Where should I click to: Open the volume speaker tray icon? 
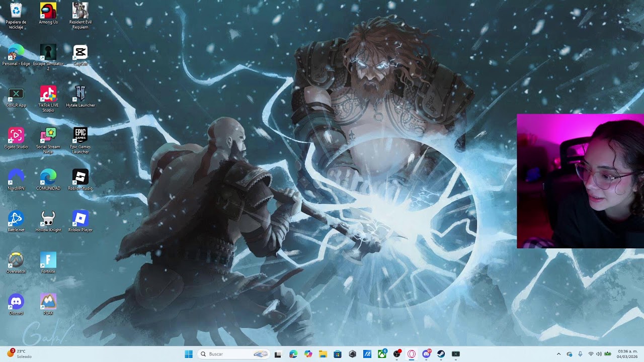[599, 354]
